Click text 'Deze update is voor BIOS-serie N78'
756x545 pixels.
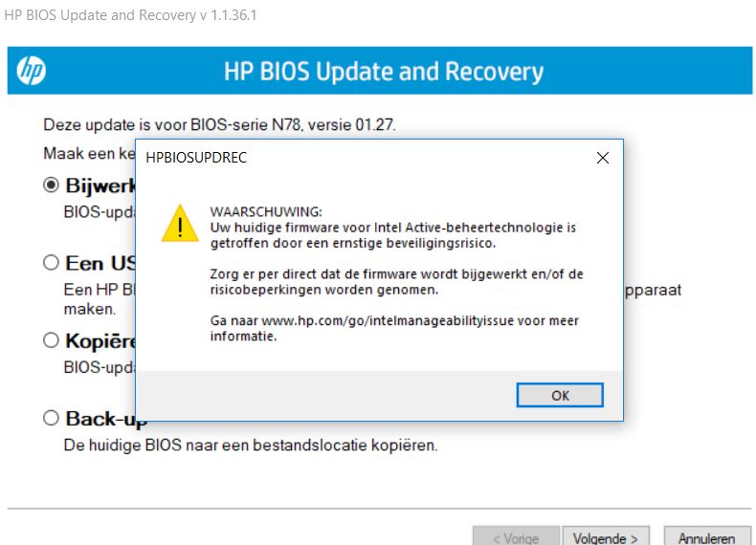pos(173,125)
